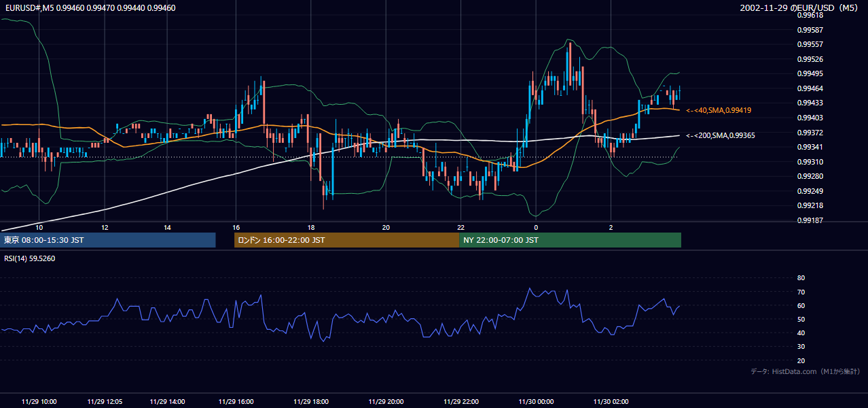Click the RSI level 30 label

(801, 346)
